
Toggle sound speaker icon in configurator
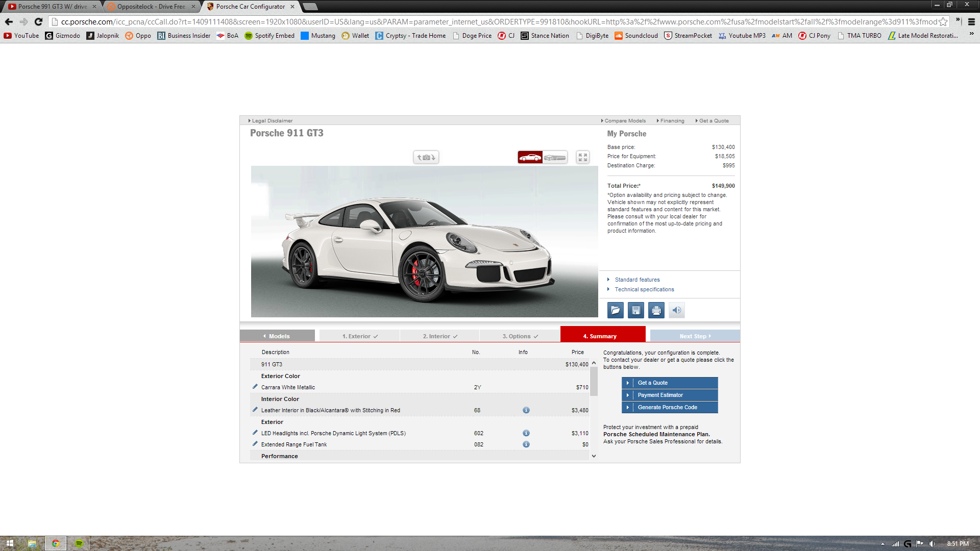(677, 310)
